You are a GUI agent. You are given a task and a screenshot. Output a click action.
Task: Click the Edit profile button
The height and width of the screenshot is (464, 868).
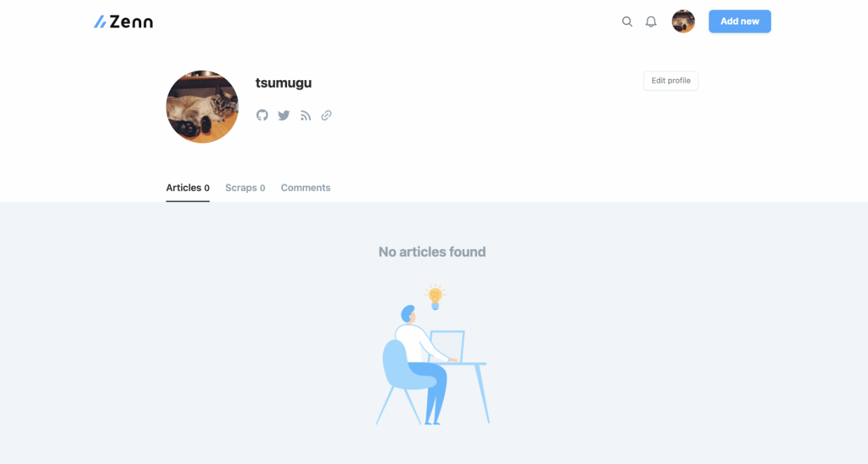coord(671,81)
